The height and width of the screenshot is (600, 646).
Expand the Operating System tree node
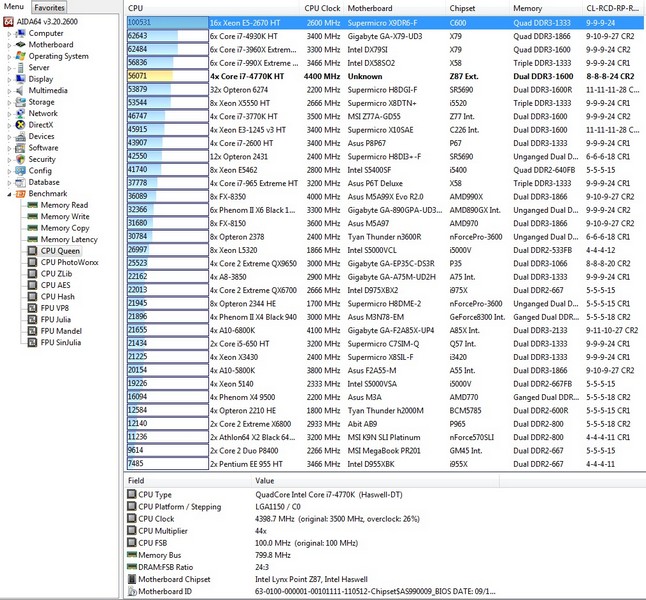coord(9,57)
